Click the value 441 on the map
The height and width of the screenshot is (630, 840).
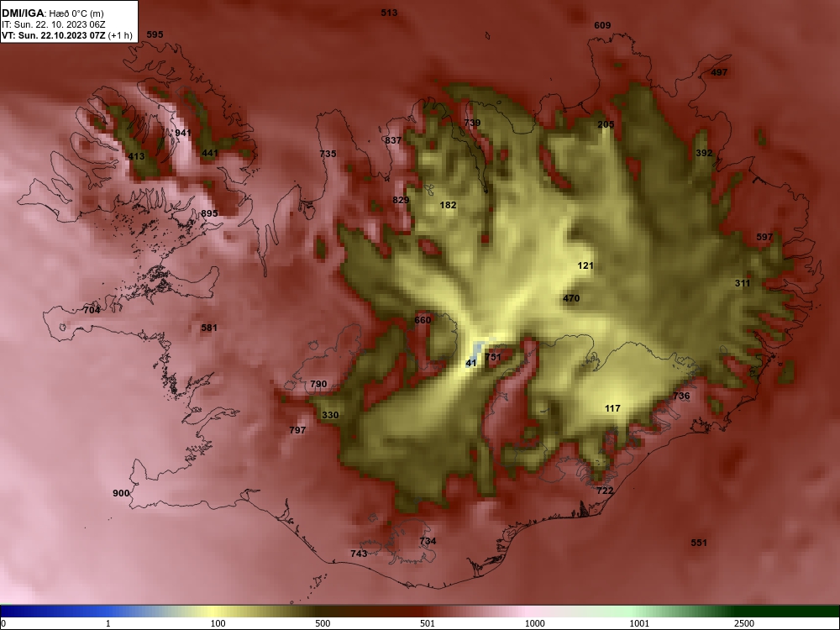pyautogui.click(x=210, y=153)
